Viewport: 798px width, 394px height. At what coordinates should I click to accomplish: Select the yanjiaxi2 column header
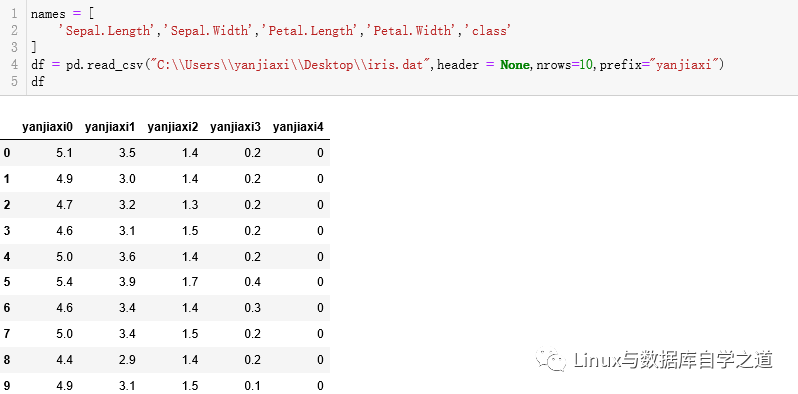pos(173,127)
